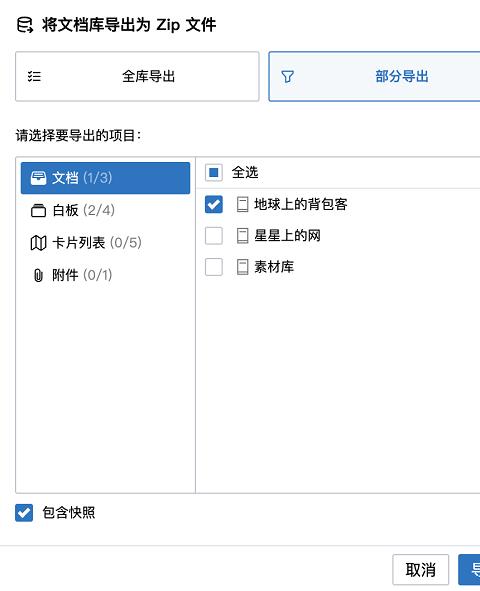Toggle the 全选 select-all checkbox

coord(214,173)
